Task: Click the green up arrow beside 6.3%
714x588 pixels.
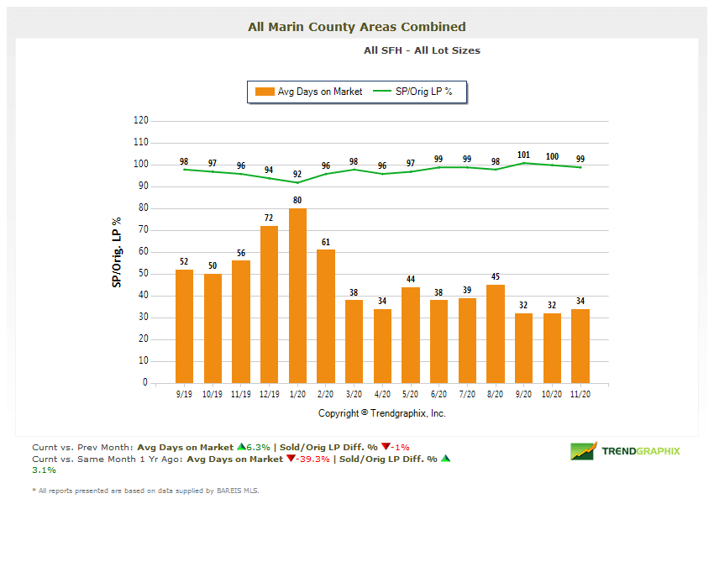Action: (241, 447)
